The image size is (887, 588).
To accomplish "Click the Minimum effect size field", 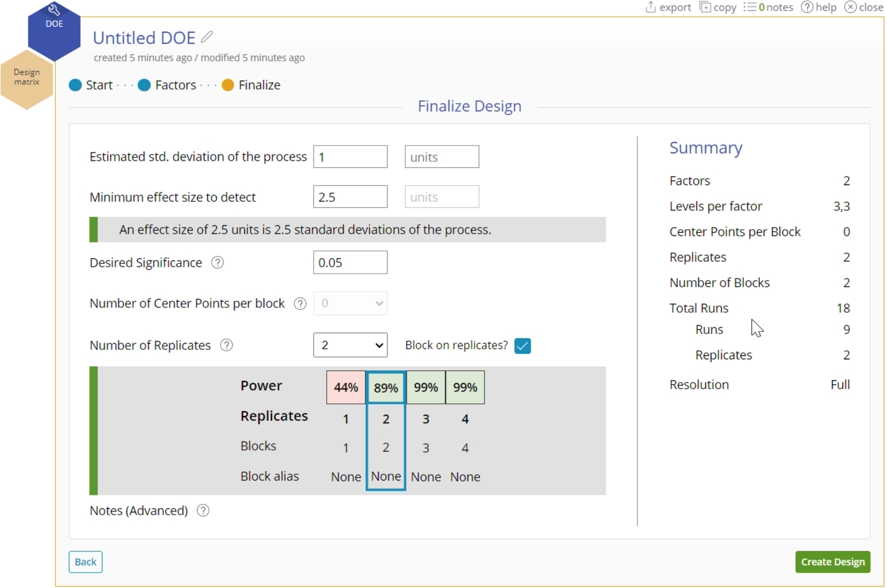I will 350,197.
